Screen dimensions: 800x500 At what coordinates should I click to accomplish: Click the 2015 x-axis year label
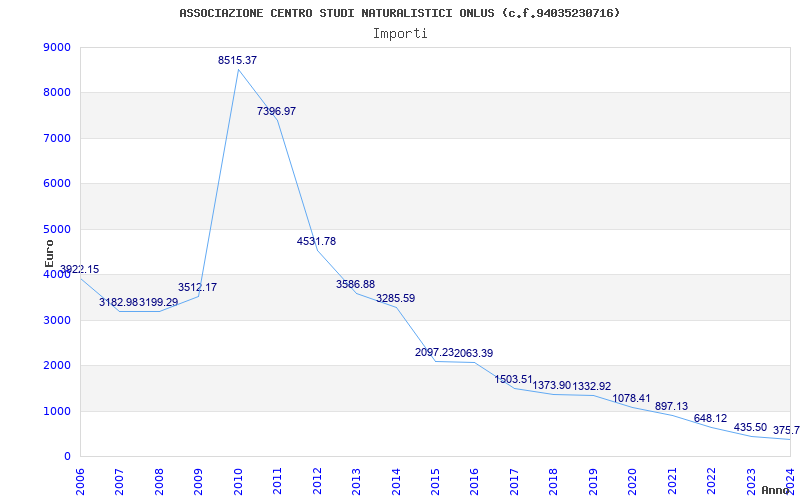(435, 480)
